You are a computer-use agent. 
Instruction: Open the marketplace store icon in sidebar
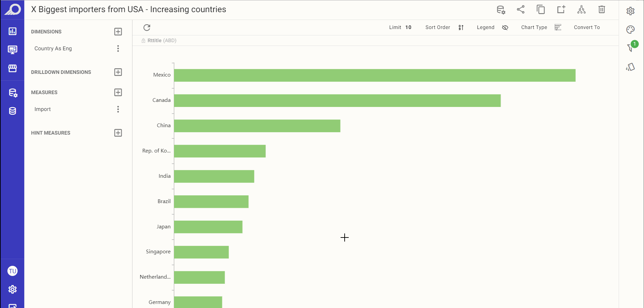13,68
